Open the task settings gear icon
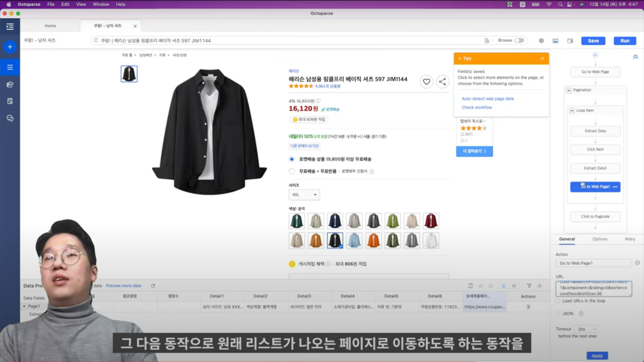The height and width of the screenshot is (362, 644). coord(541,41)
